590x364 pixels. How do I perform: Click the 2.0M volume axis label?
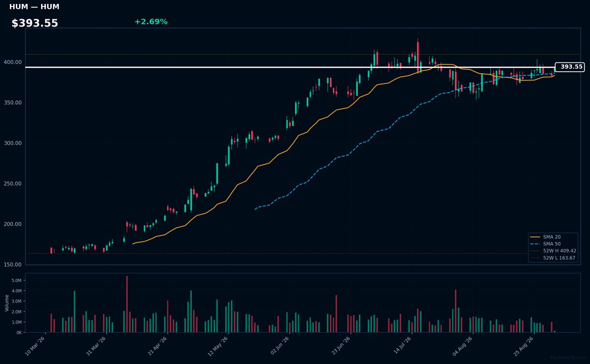pyautogui.click(x=16, y=312)
